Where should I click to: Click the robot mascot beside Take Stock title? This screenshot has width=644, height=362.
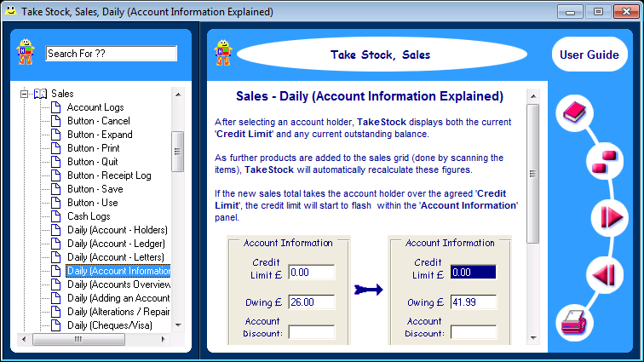(223, 53)
